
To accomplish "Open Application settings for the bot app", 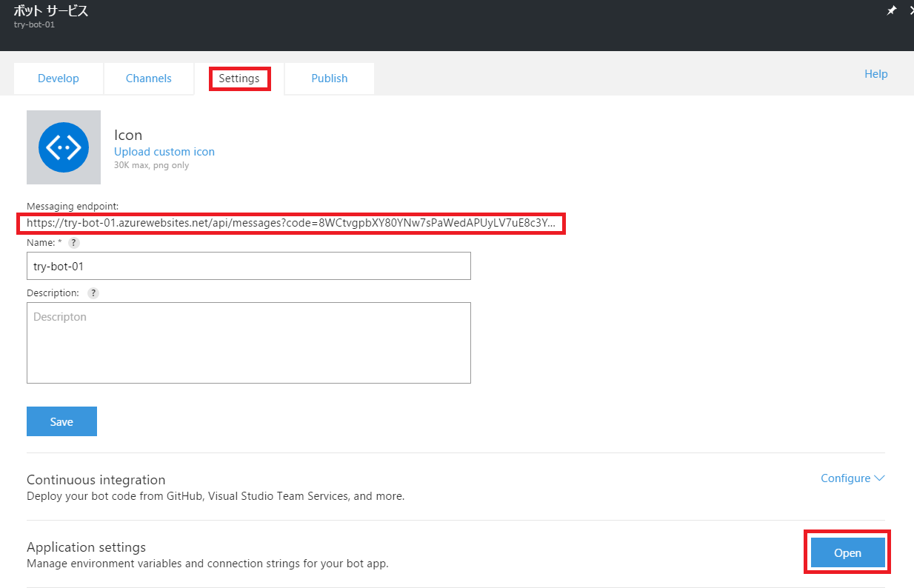I will click(847, 552).
